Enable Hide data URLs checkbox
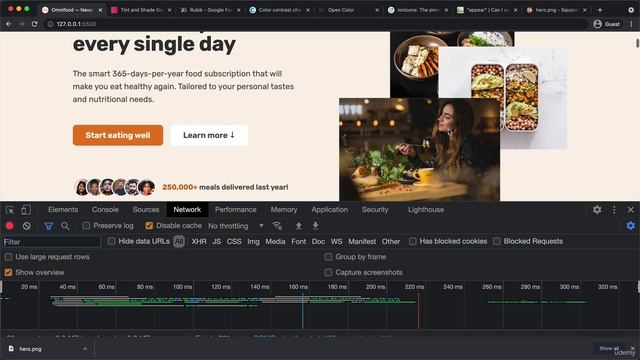Image resolution: width=640 pixels, height=360 pixels. pyautogui.click(x=111, y=241)
